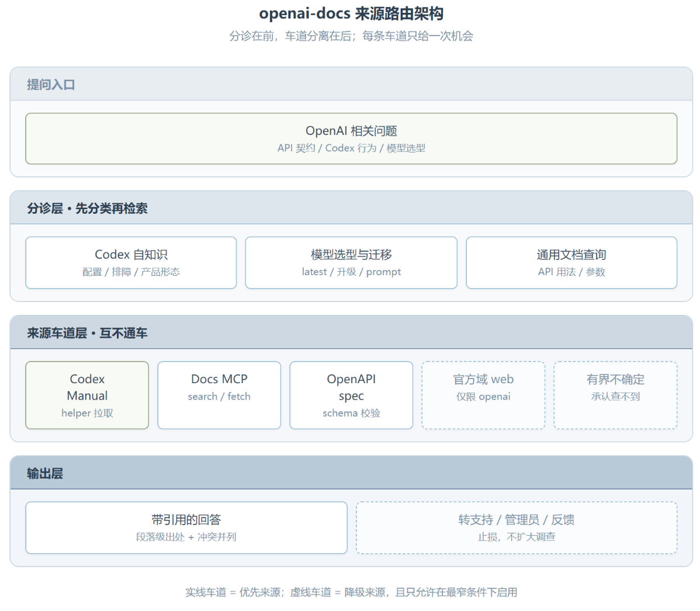Click '段落级出处 + 冲突并列' caption
This screenshot has width=700, height=611.
click(186, 537)
